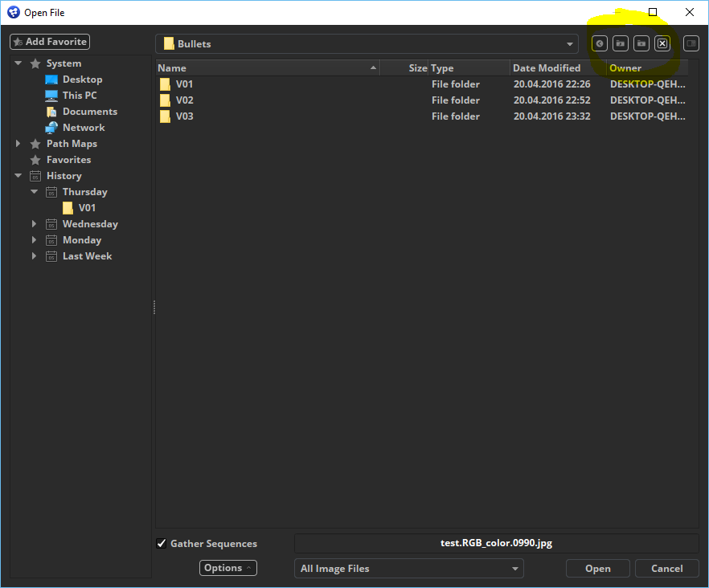Toggle the Gather Sequences checkbox

[162, 543]
